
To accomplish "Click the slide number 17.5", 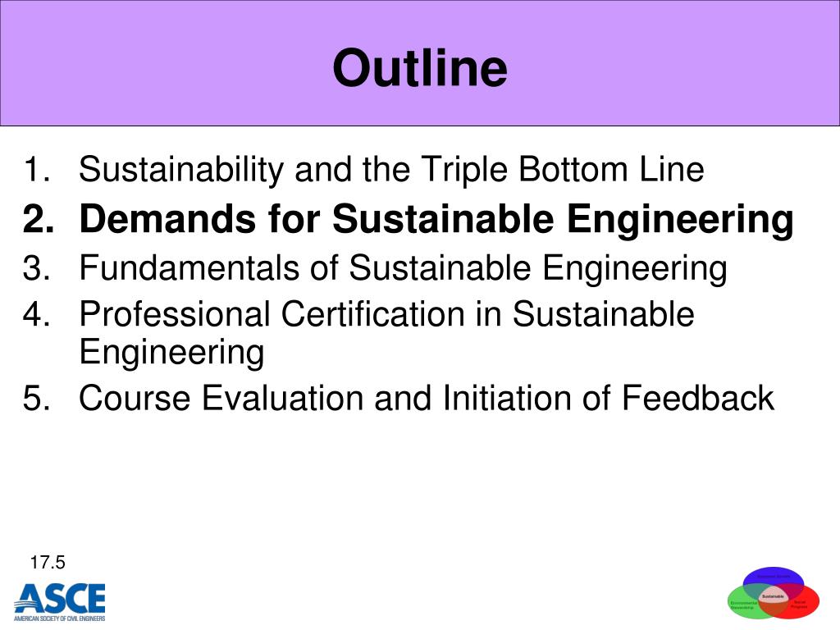I will click(x=47, y=563).
